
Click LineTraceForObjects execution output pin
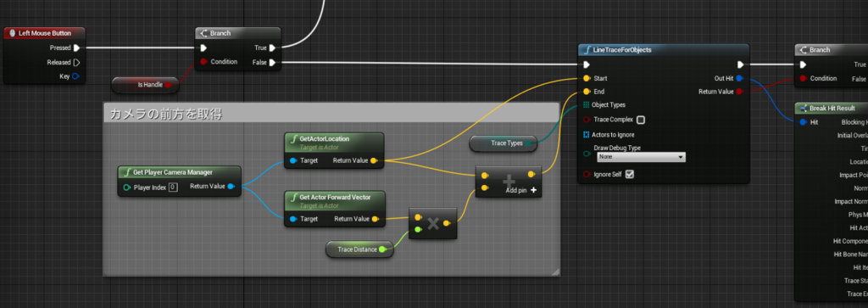pyautogui.click(x=740, y=64)
